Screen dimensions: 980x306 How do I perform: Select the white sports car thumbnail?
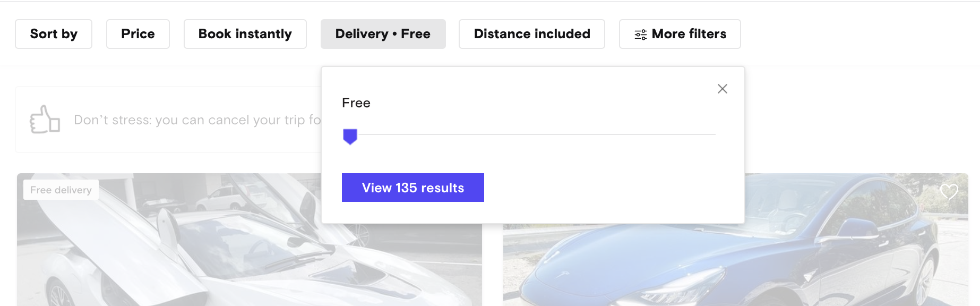[159, 255]
